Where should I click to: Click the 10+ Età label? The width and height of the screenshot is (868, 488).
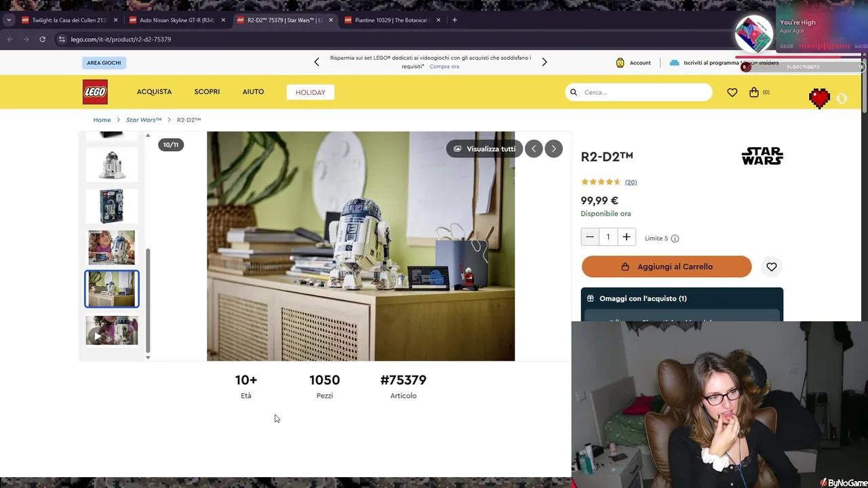tap(245, 386)
